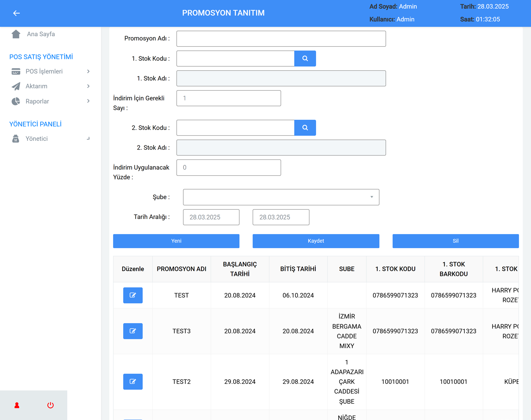Focus the Promosyon Adı input field
The image size is (531, 420).
click(x=281, y=38)
